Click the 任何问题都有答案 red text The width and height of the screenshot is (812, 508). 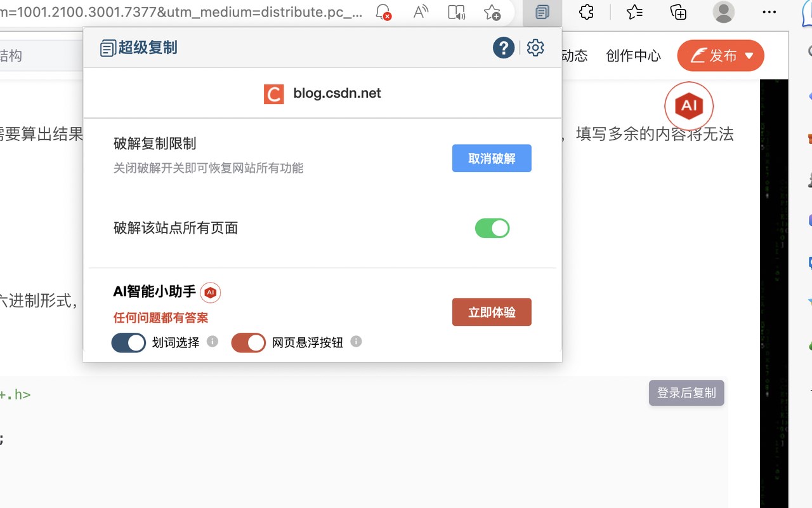[161, 317]
